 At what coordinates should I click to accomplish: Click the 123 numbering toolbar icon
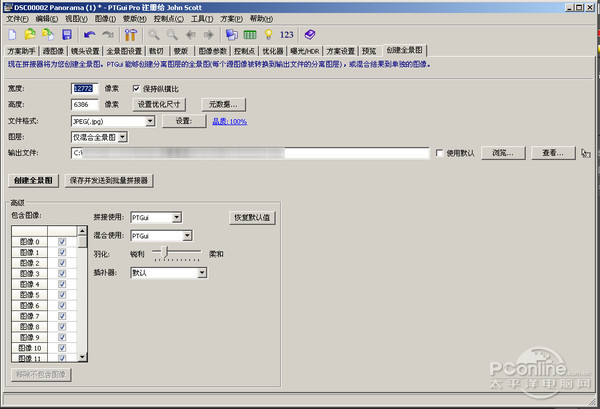286,35
